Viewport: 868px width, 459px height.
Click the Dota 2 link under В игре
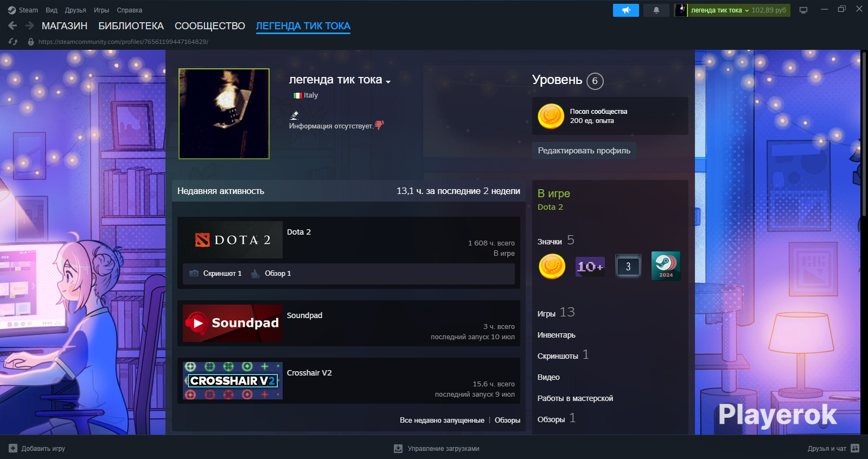[550, 207]
